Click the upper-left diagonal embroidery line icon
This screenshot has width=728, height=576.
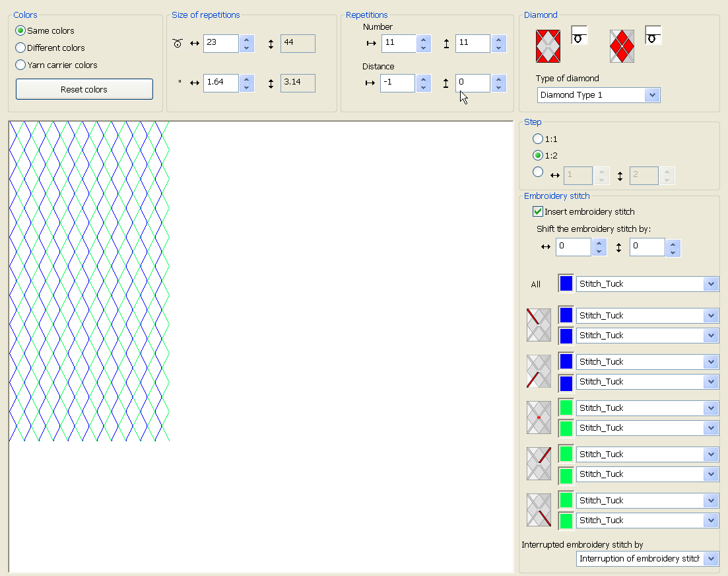click(x=539, y=325)
